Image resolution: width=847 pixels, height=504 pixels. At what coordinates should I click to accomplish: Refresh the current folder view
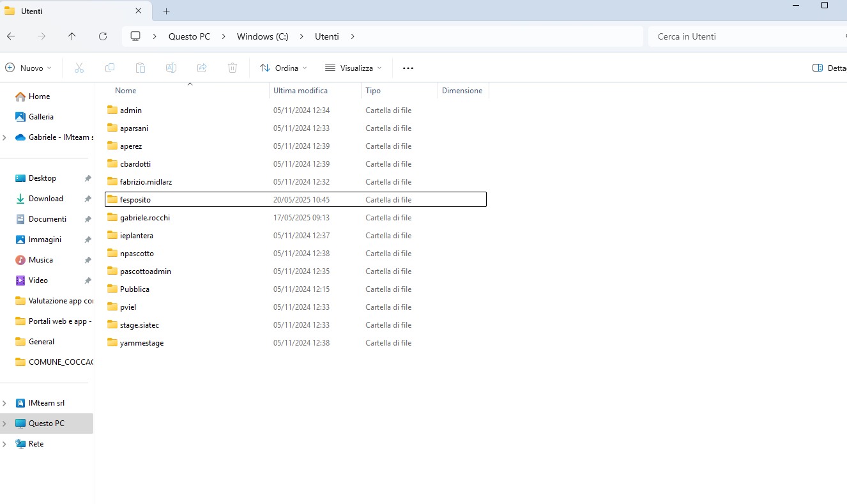tap(103, 36)
